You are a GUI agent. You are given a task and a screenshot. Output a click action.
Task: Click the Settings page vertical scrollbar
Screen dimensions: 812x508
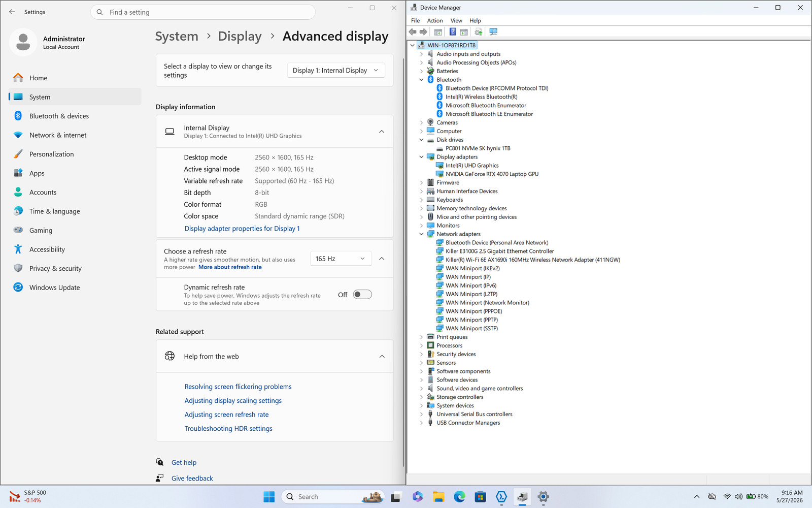point(403,262)
